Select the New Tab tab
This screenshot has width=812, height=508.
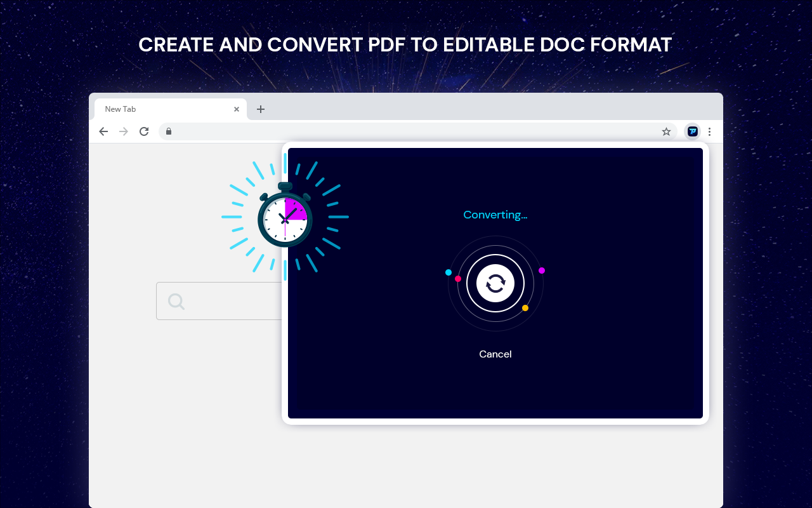(171, 109)
